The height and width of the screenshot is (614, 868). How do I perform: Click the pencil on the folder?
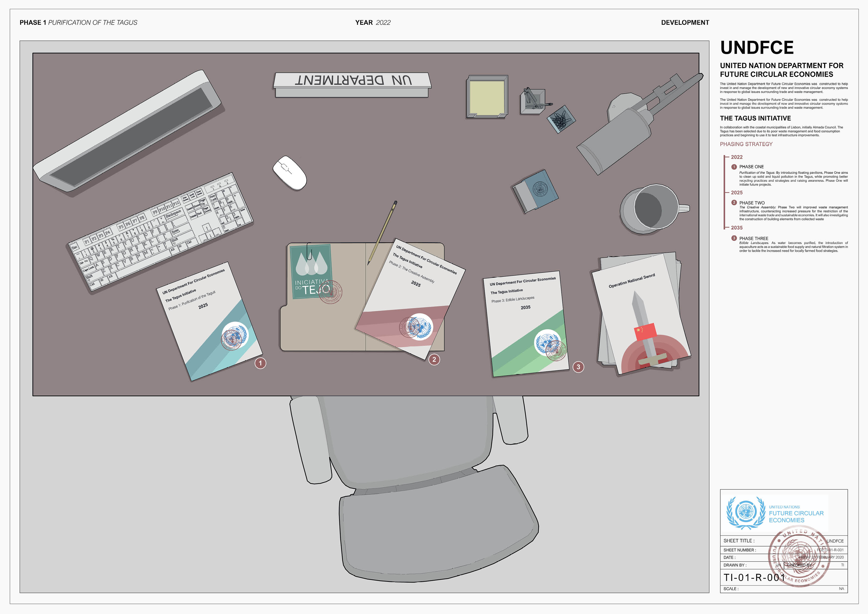pos(382,232)
